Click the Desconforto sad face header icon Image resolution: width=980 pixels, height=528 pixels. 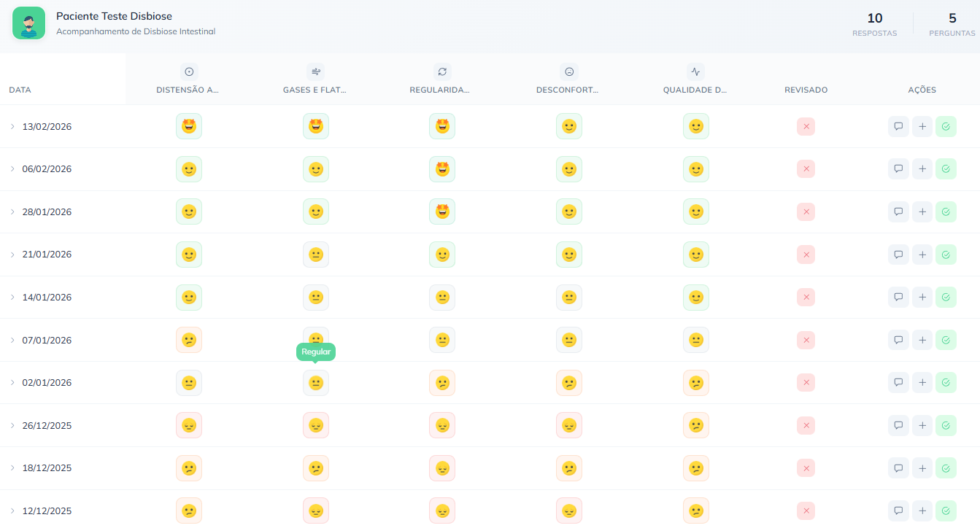569,71
